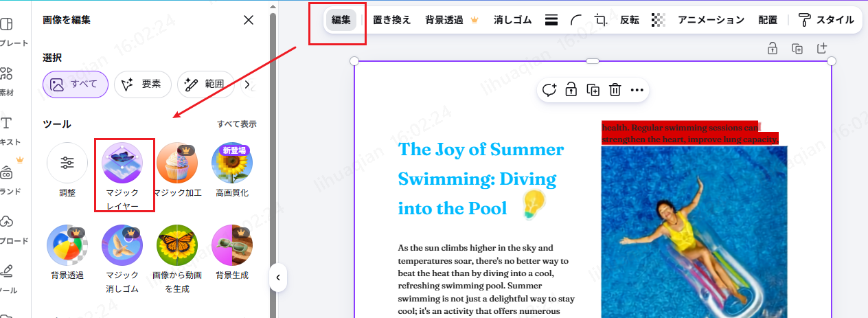
Task: Duplicate the page with top-right icon
Action: (x=797, y=48)
